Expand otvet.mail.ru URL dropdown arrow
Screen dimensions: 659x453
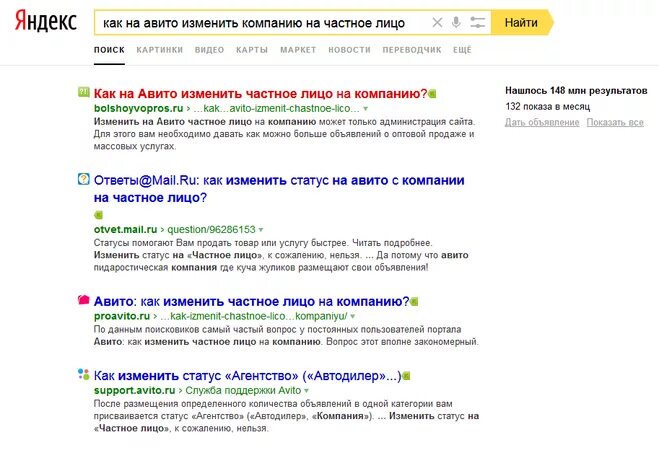pyautogui.click(x=261, y=230)
